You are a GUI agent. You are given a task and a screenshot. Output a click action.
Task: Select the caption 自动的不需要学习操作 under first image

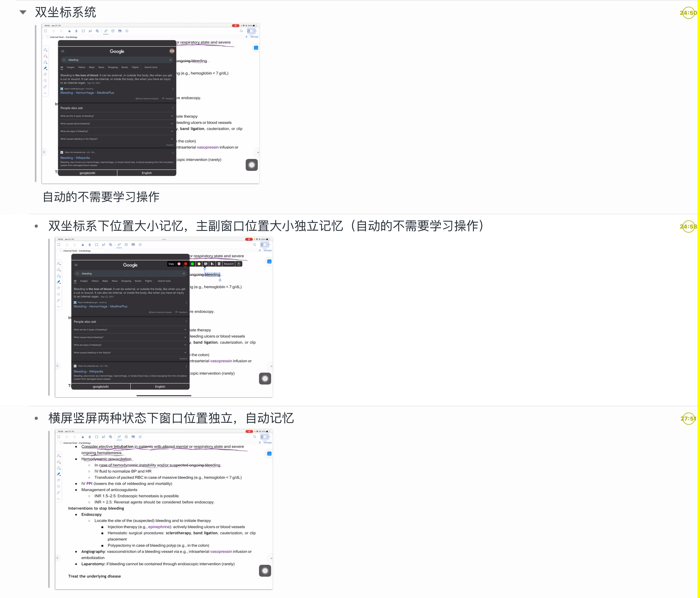coord(101,197)
